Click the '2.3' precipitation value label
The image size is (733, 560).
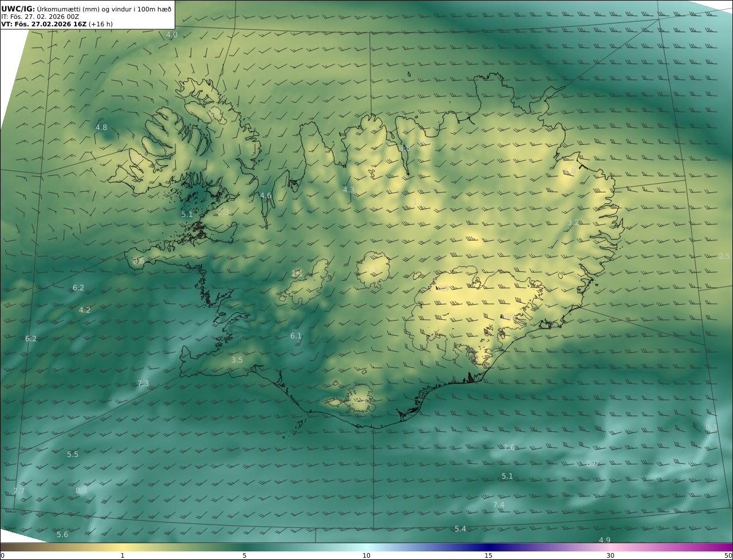[x=223, y=212]
